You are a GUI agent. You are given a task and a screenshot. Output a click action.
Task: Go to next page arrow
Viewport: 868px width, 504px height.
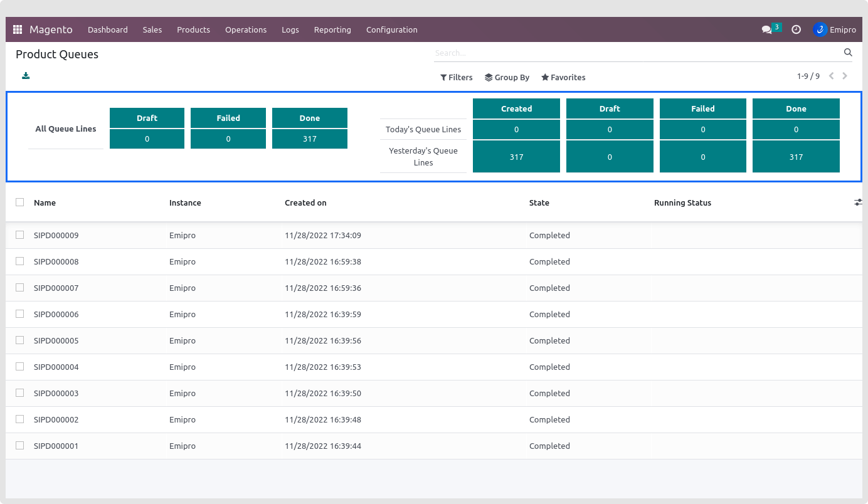845,76
